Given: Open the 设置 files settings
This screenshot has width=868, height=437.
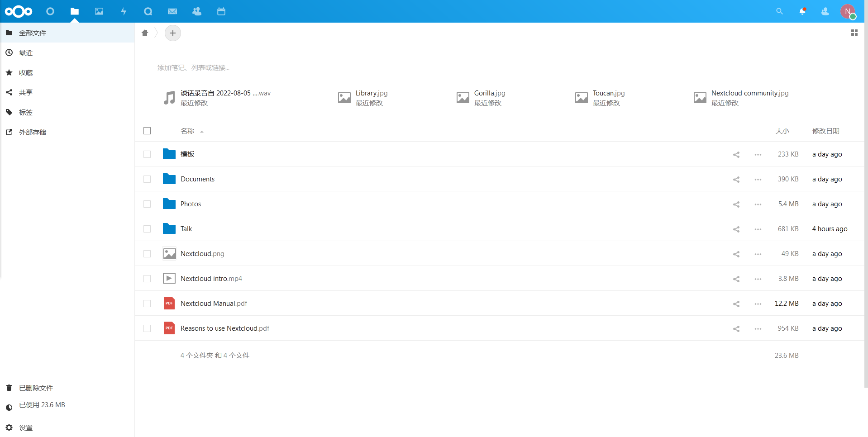Looking at the screenshot, I should 67,427.
